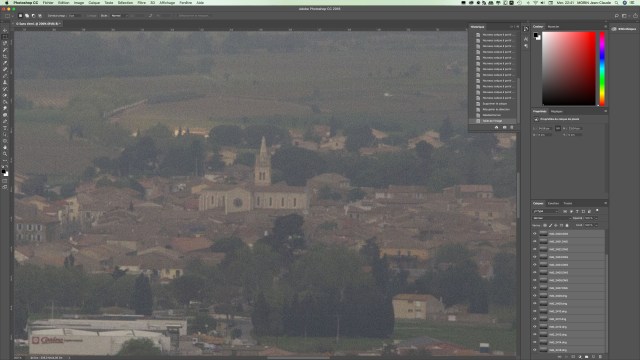This screenshot has height=360, width=640.
Task: Open the workspace switcher dropdown
Action: pos(626,16)
